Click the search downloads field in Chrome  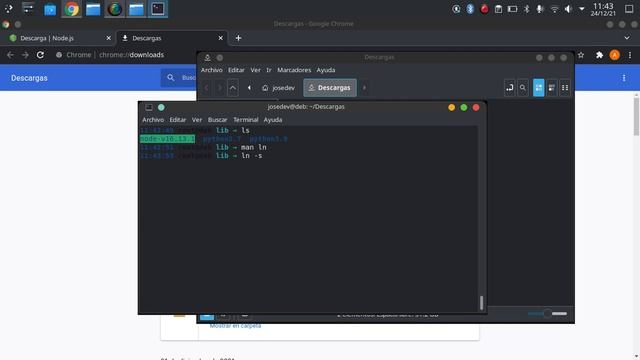coord(180,78)
